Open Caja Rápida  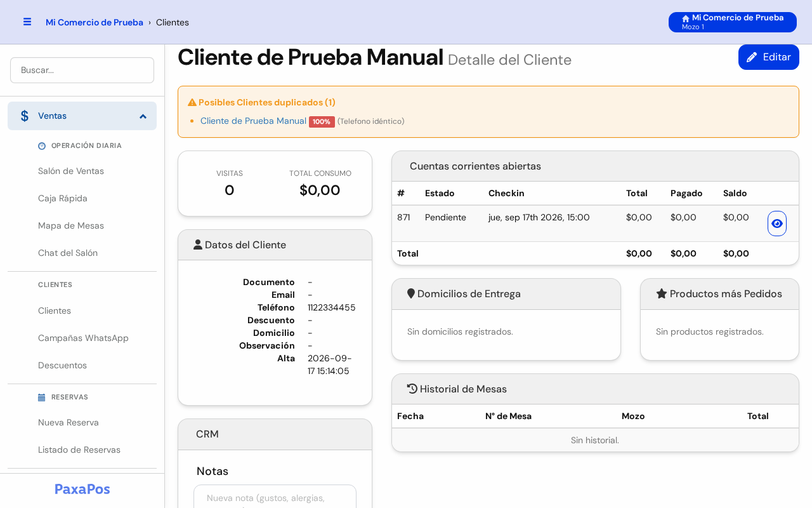pyautogui.click(x=63, y=198)
